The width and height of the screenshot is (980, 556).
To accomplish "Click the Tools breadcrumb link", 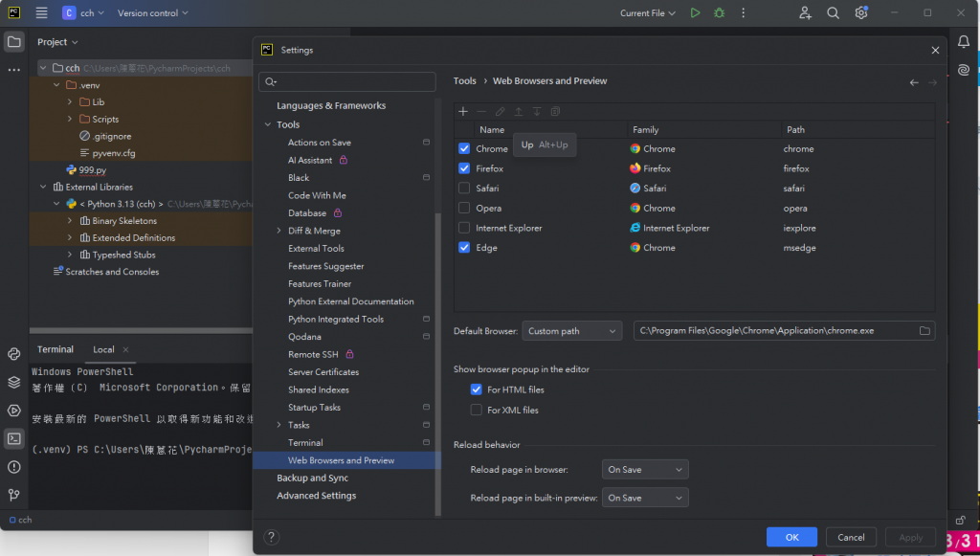I will tap(464, 80).
